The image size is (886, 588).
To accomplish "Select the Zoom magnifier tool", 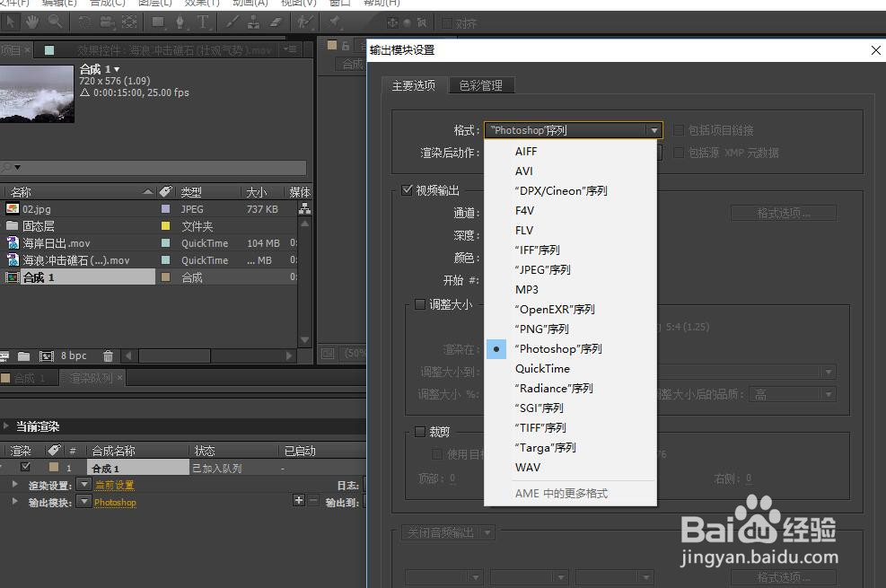I will pyautogui.click(x=56, y=22).
